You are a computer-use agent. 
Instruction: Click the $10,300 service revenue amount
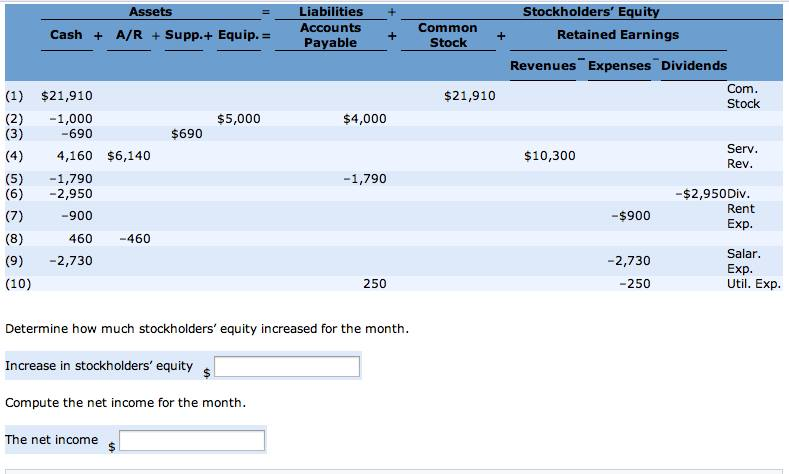click(x=549, y=156)
